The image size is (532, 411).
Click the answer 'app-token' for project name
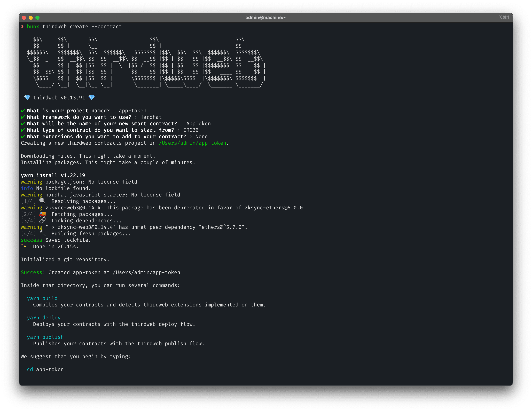tap(132, 111)
